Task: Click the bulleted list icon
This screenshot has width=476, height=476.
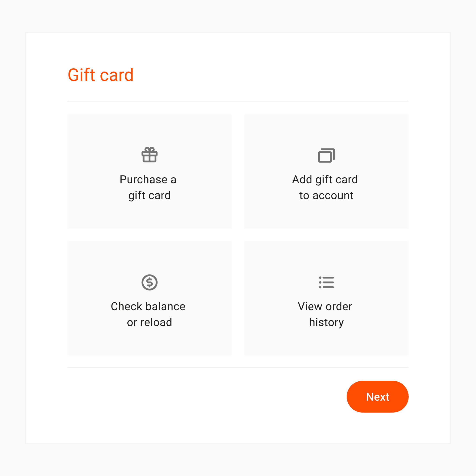Action: click(x=327, y=282)
